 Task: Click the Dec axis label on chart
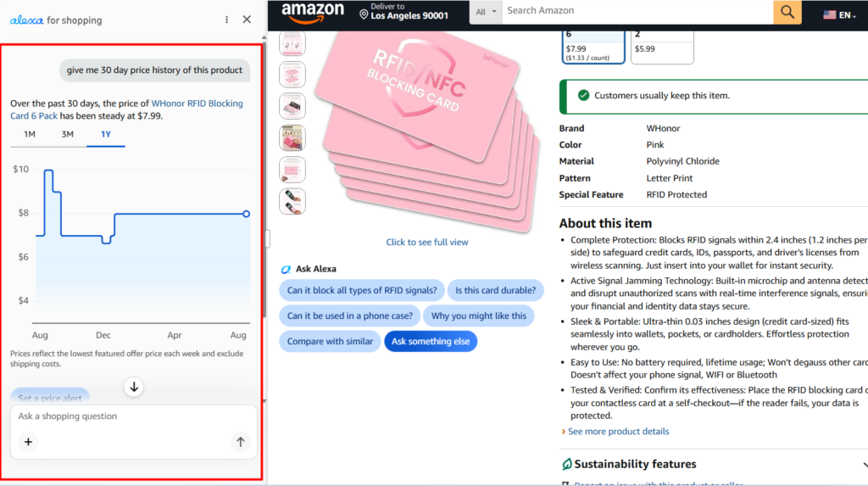point(103,335)
